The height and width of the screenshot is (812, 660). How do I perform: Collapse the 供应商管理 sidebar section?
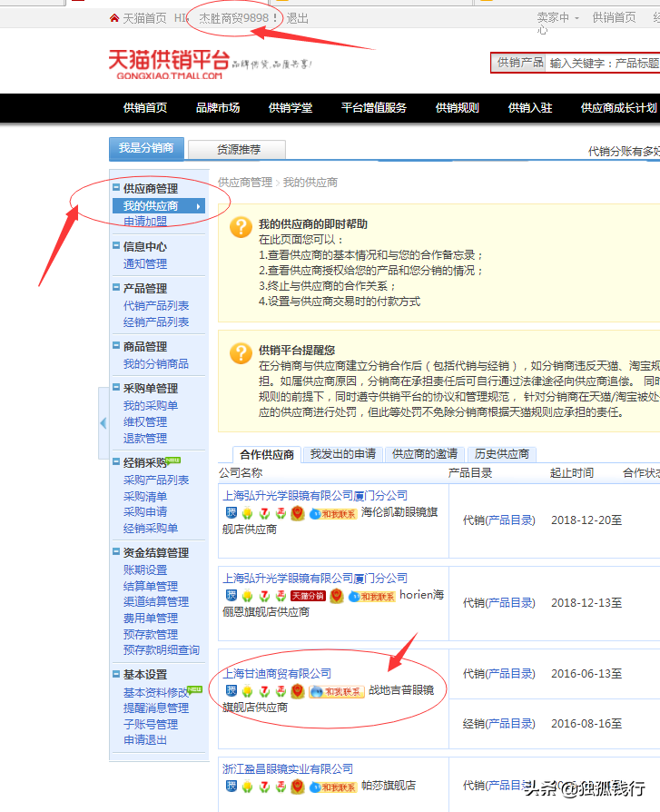point(116,187)
